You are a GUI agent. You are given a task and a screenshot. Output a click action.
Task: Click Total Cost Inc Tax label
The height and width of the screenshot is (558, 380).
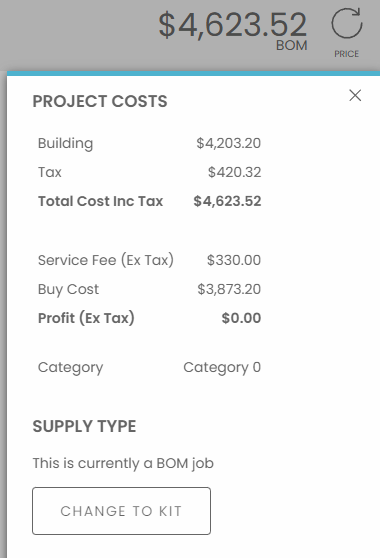[x=100, y=201]
